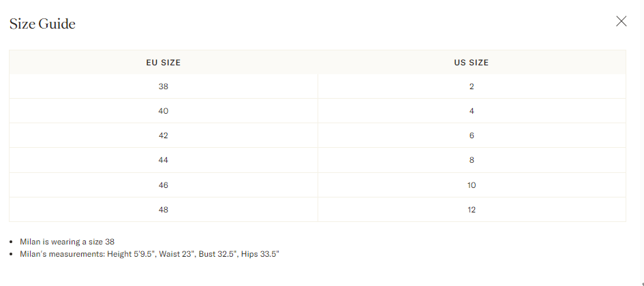Select the EU size 44 table cell
The image size is (644, 286).
click(164, 160)
